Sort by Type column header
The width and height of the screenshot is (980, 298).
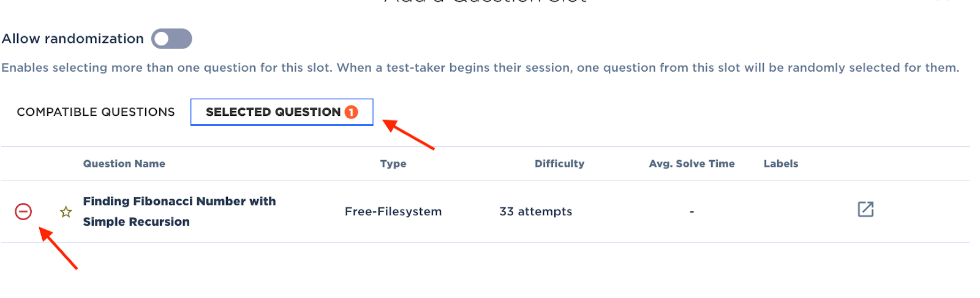point(393,164)
